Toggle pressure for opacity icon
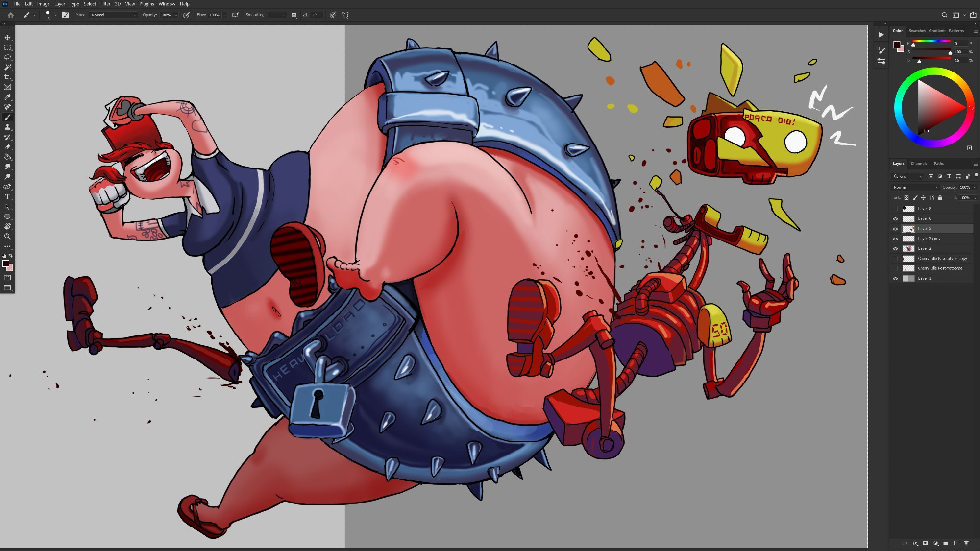The image size is (980, 551). coord(186,15)
